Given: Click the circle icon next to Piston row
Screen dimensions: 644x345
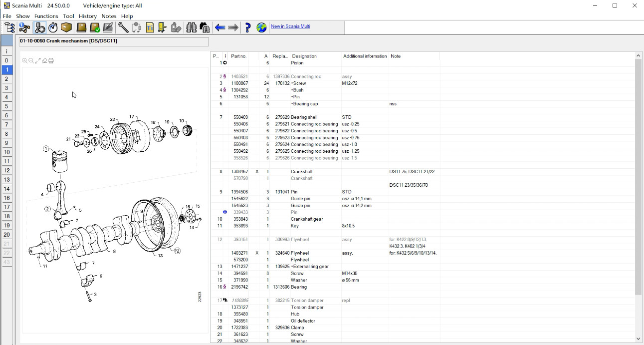Looking at the screenshot, I should pyautogui.click(x=225, y=63).
